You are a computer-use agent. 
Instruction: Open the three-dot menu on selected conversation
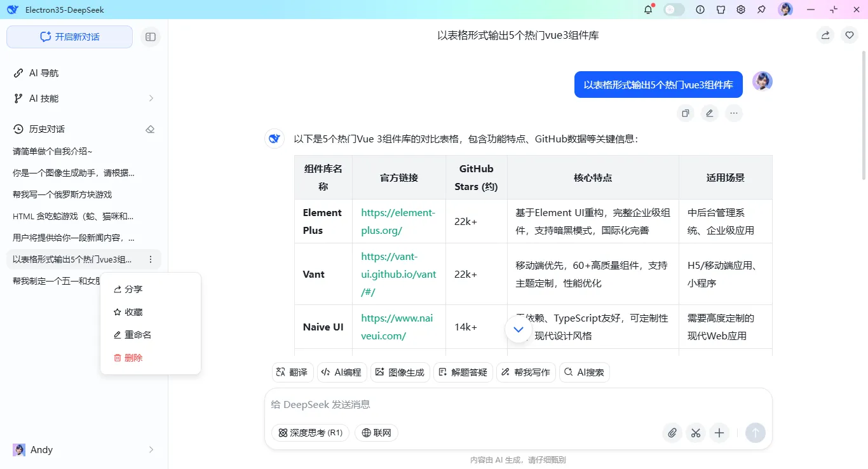pyautogui.click(x=150, y=259)
